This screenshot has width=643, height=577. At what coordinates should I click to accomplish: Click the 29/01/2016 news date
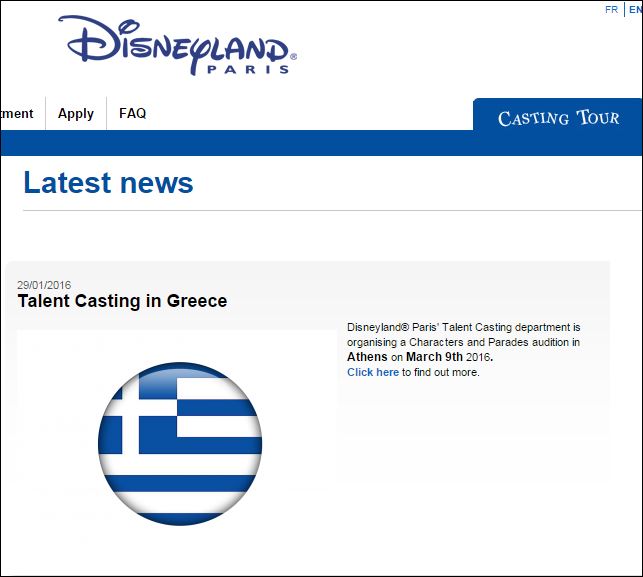point(44,285)
